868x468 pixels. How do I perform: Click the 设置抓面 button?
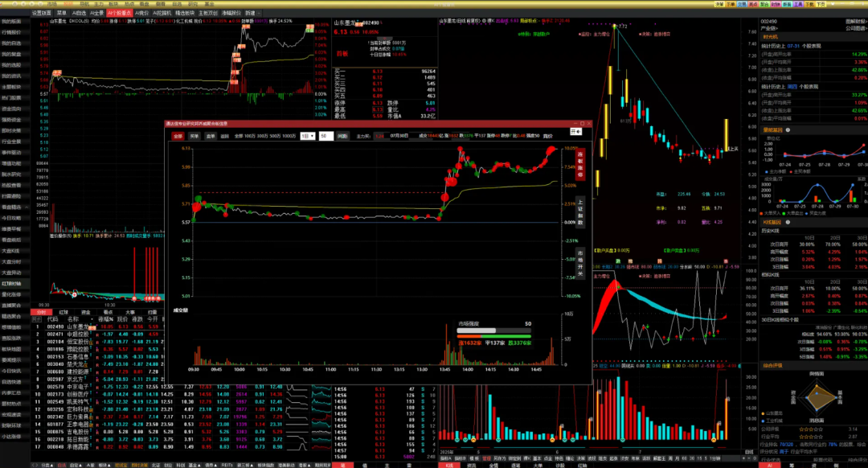tap(42, 14)
